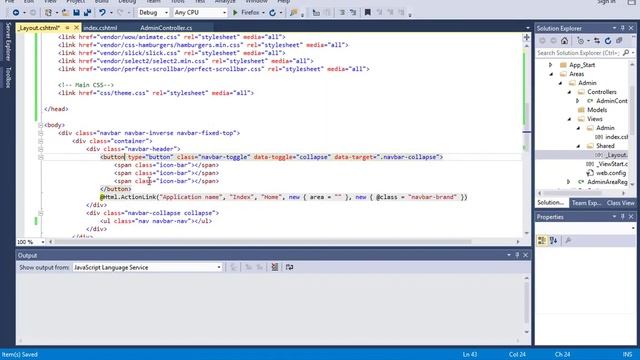Click the editor vertical scrollbar
This screenshot has height=360, width=640.
click(527, 139)
